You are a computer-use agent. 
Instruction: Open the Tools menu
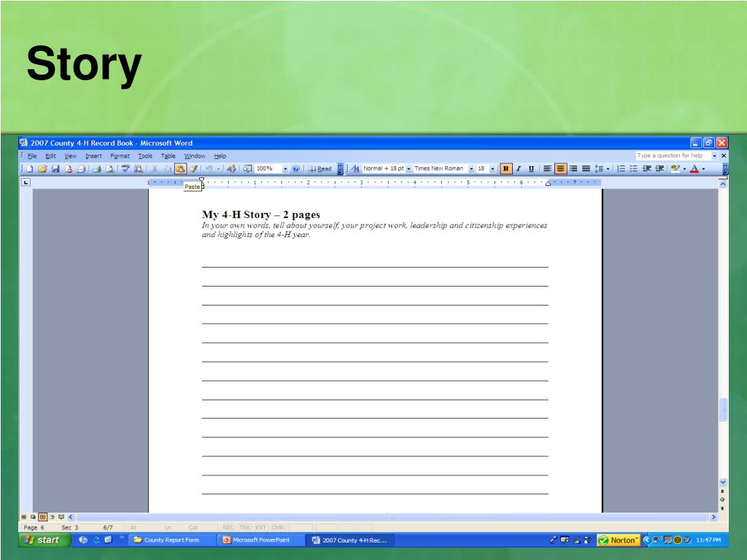[x=145, y=156]
